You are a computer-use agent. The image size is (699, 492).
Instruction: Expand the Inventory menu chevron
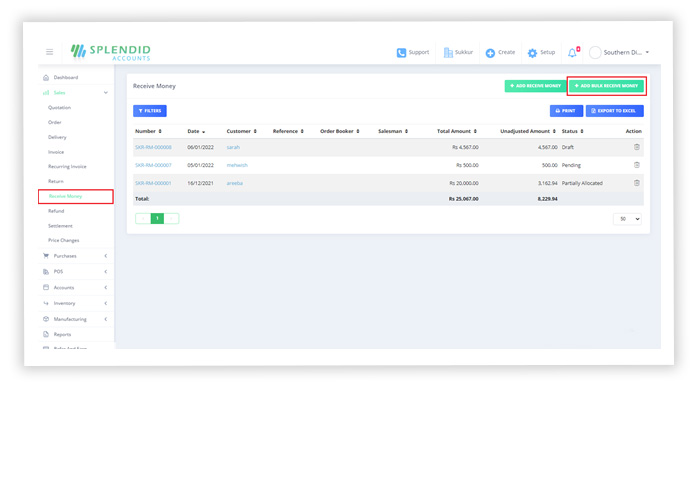106,303
